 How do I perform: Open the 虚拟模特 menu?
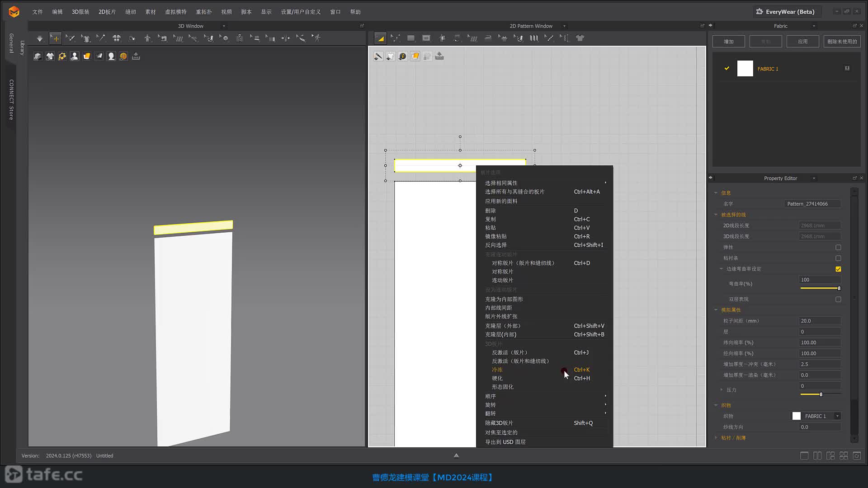(176, 12)
